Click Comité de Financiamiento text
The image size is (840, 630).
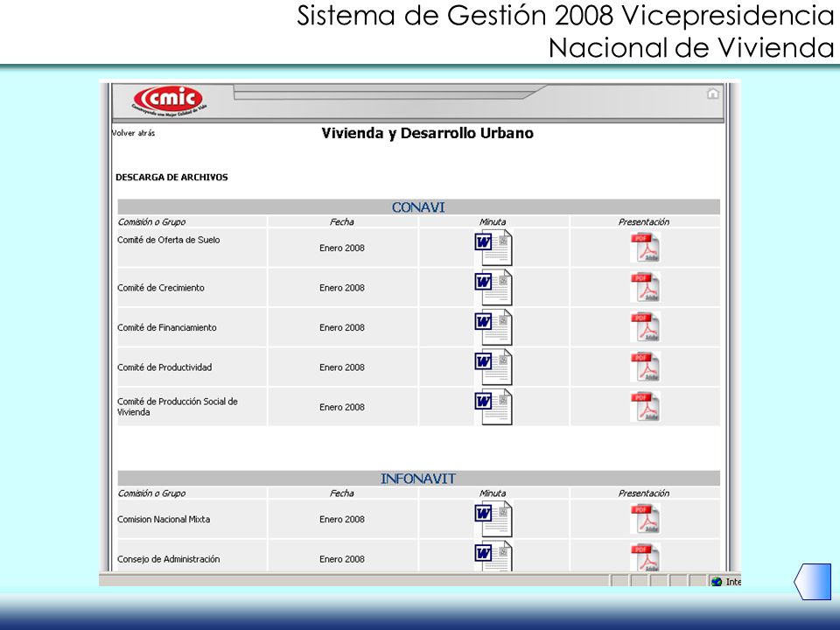tap(166, 327)
